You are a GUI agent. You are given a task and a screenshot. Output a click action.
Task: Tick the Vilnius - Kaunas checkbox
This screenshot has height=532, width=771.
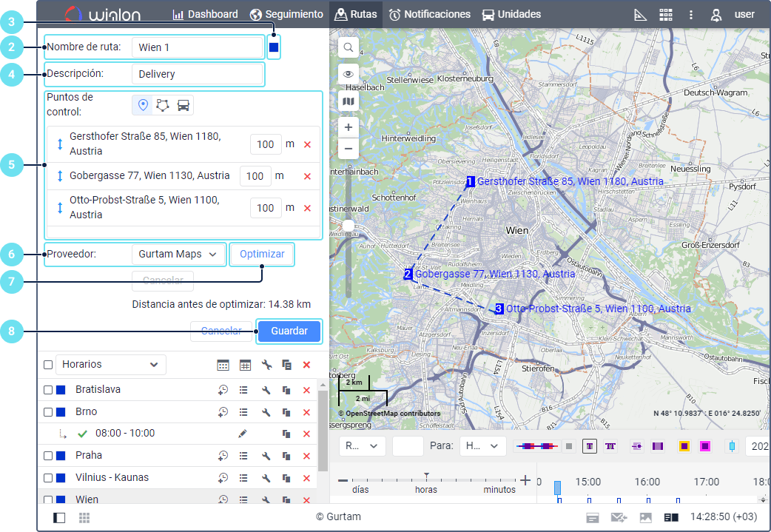(47, 478)
